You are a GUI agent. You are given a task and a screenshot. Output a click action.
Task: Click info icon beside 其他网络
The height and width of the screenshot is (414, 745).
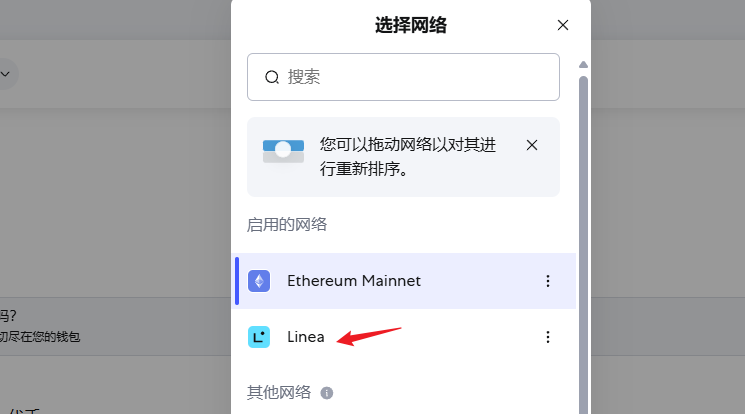pyautogui.click(x=326, y=393)
